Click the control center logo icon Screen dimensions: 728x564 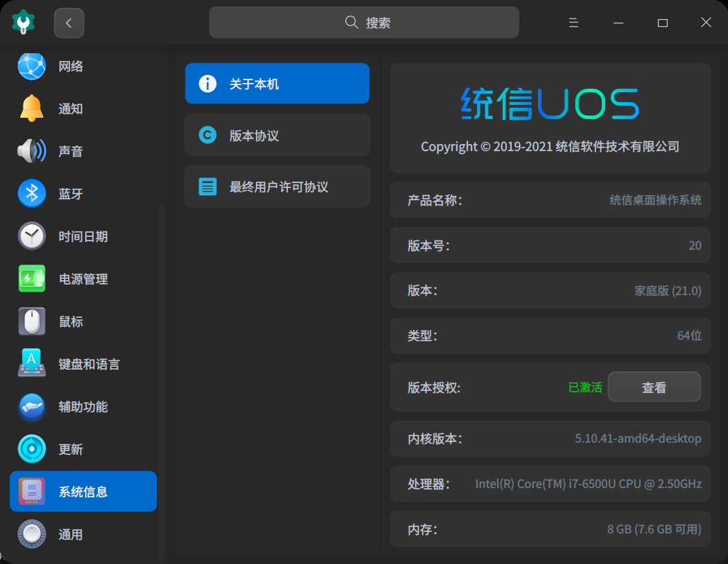(x=23, y=22)
